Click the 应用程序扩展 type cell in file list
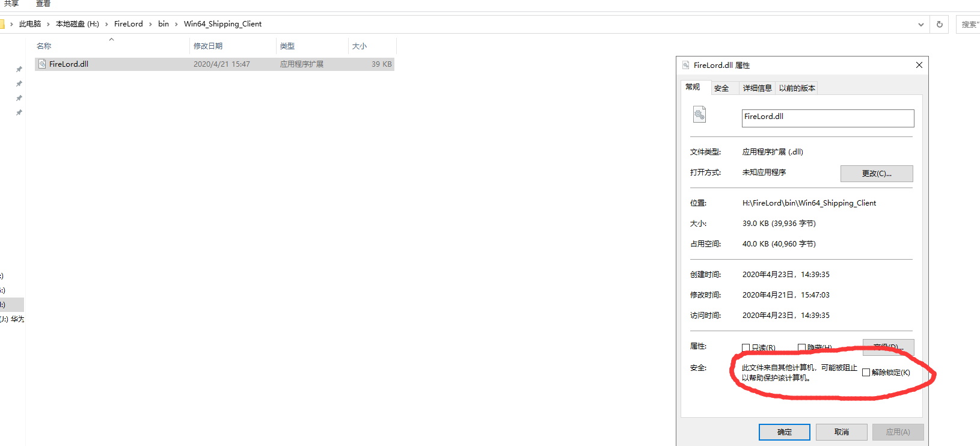980x446 pixels. tap(302, 64)
